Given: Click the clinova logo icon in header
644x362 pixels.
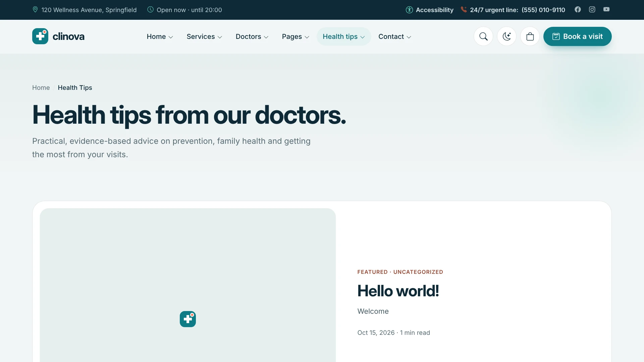Looking at the screenshot, I should click(40, 36).
